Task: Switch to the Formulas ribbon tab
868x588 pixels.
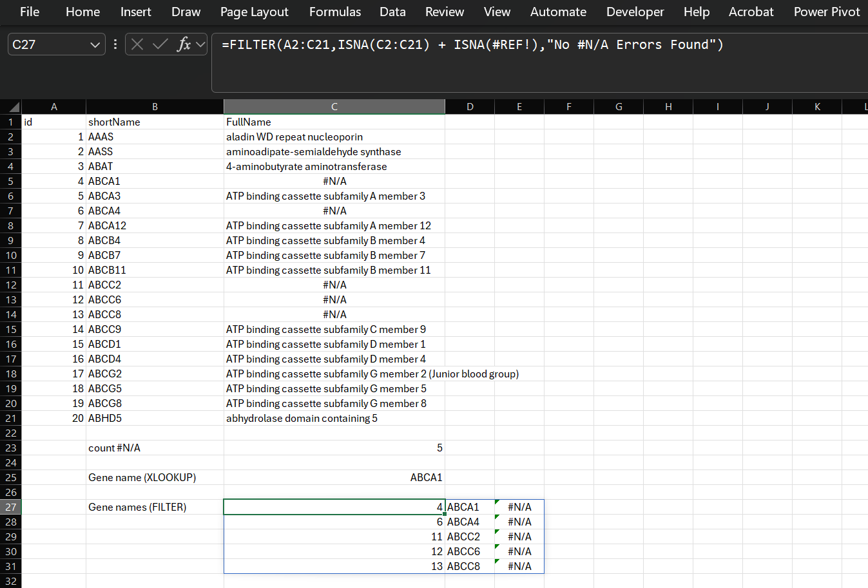Action: pos(334,12)
